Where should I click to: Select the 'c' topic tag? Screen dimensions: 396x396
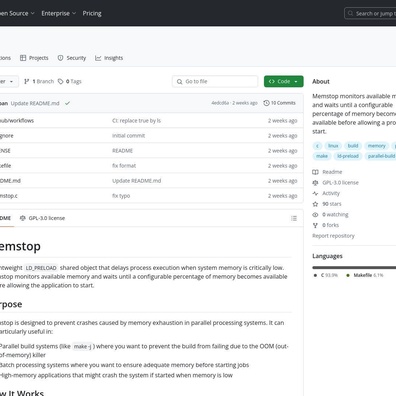coord(317,146)
